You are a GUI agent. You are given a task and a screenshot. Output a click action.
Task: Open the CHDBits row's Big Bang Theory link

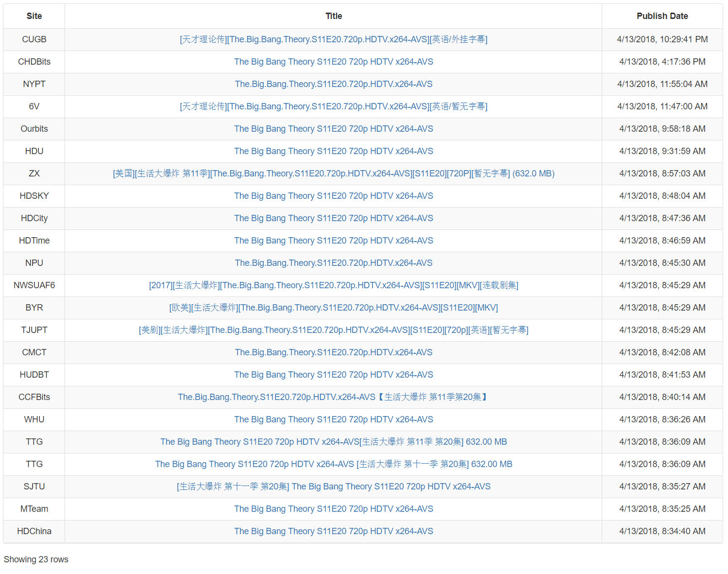pos(334,62)
